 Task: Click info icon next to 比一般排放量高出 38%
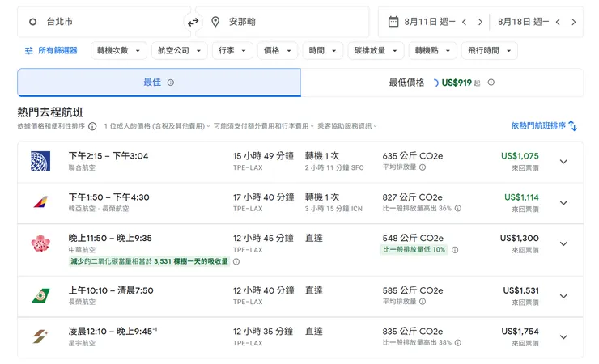(x=458, y=343)
